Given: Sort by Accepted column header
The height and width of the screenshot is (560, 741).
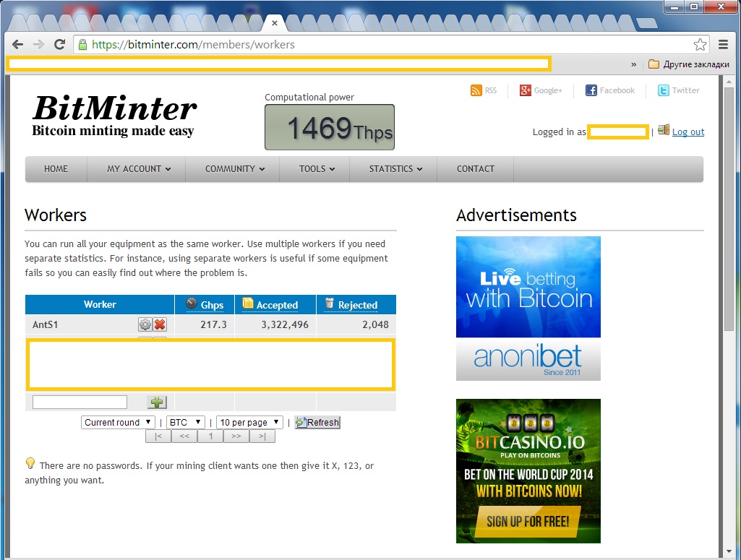Looking at the screenshot, I should 275,304.
